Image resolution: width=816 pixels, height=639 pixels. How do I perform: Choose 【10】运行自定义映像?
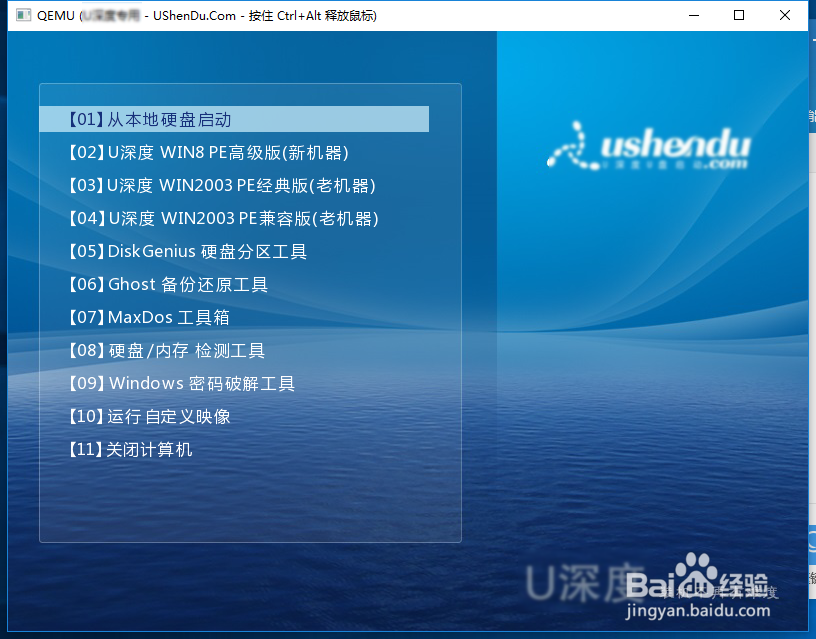point(149,416)
